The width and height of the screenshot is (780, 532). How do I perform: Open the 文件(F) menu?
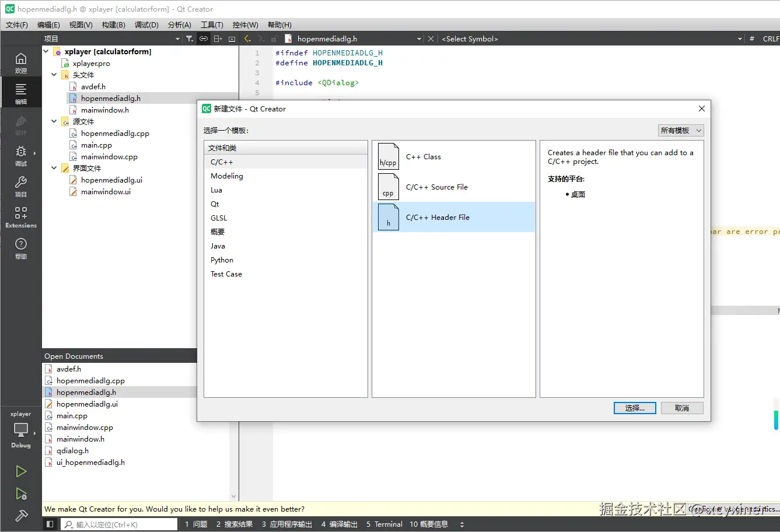[x=17, y=24]
